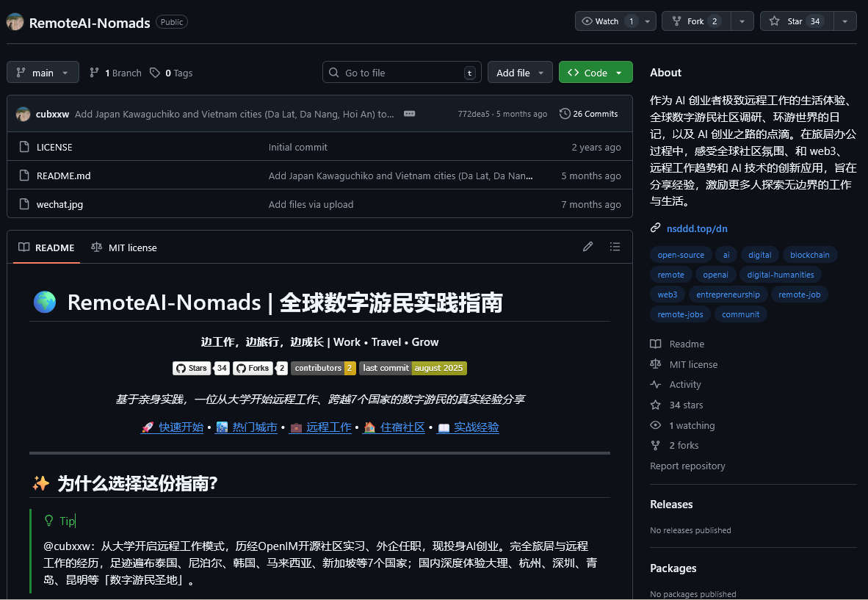
Task: Open the Initial commit message link
Action: (298, 147)
